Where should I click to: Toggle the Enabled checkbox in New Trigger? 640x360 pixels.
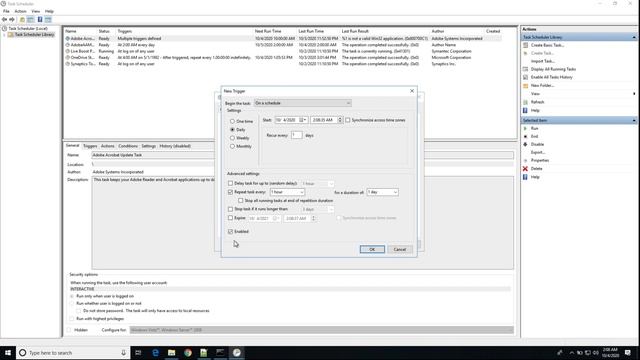230,231
